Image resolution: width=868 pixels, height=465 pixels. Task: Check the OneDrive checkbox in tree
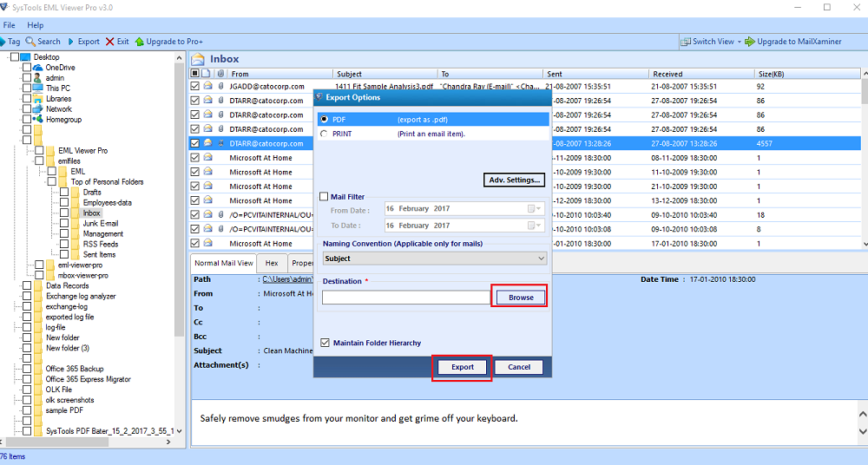point(27,68)
